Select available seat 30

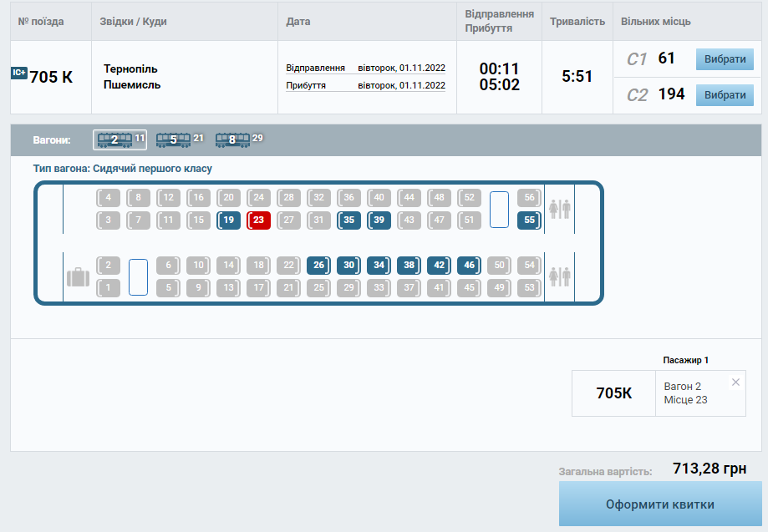click(349, 266)
